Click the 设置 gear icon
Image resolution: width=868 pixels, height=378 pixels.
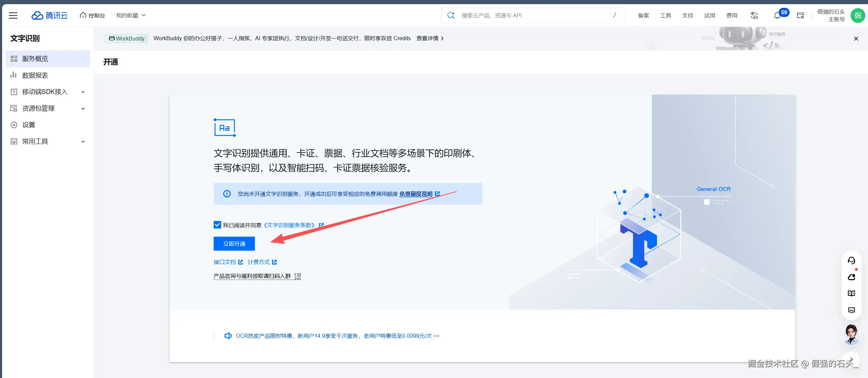(14, 125)
